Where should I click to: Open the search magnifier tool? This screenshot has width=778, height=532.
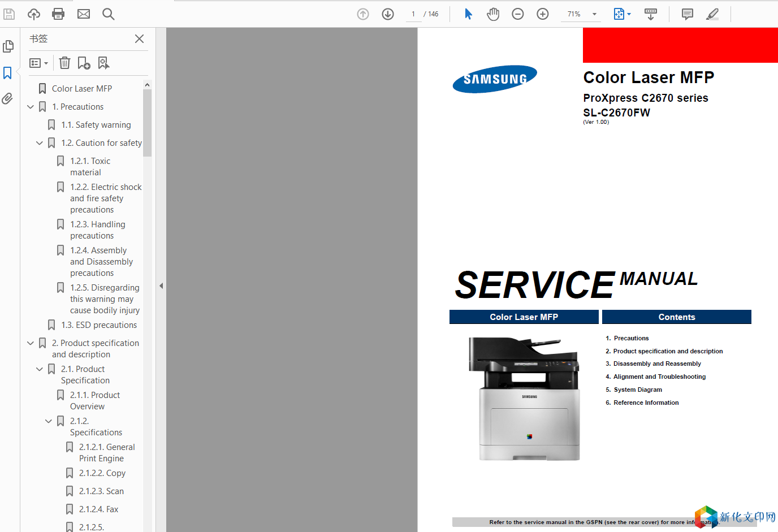pos(108,14)
